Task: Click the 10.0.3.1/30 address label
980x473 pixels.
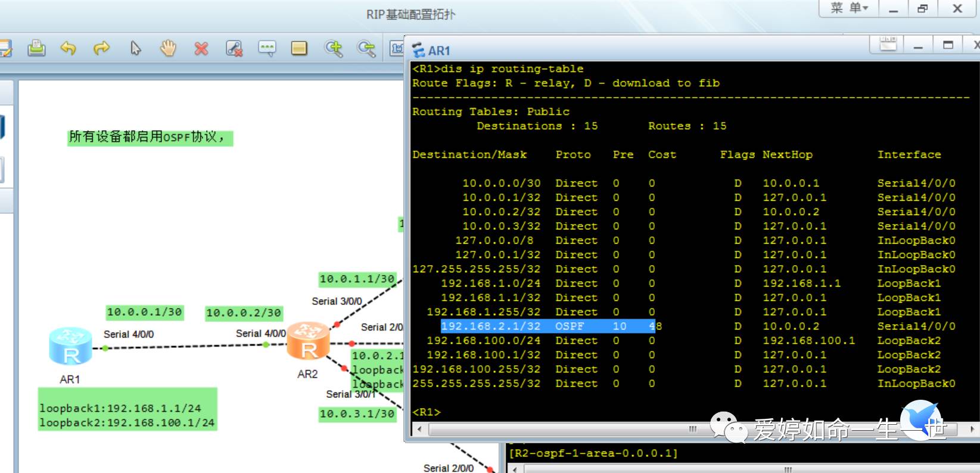Action: click(x=357, y=414)
